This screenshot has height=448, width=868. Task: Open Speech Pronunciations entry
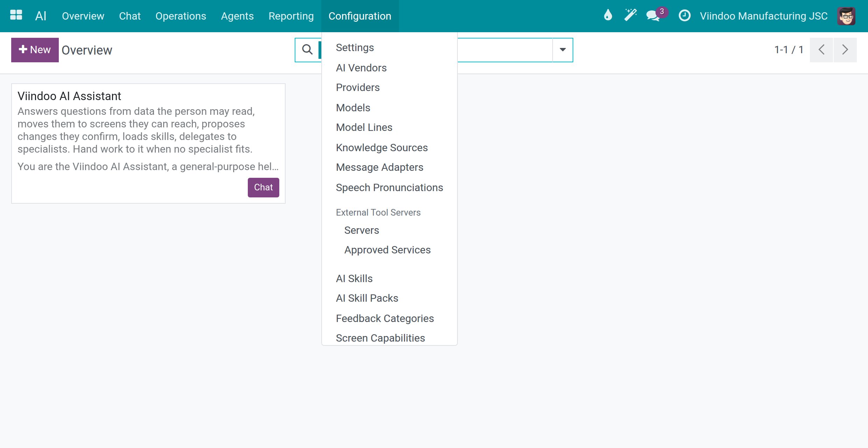click(x=389, y=187)
